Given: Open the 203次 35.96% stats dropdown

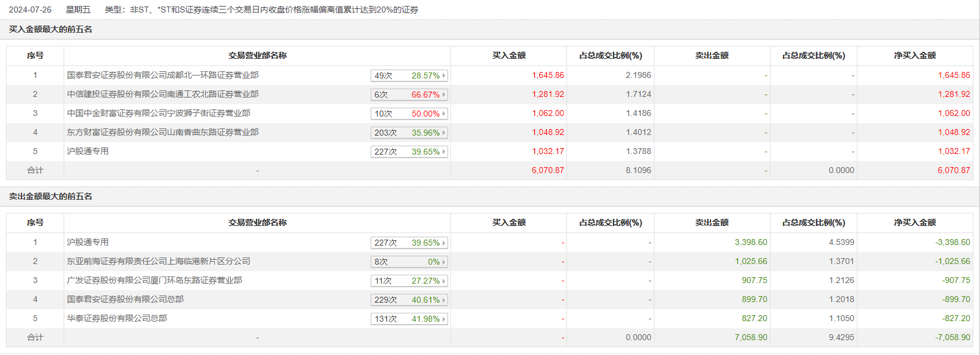Looking at the screenshot, I should pyautogui.click(x=409, y=133).
